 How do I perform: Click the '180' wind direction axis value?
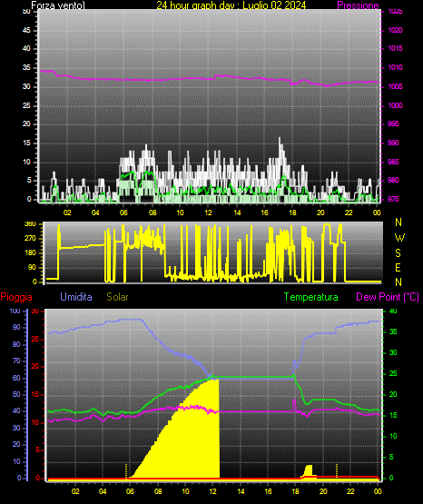pos(30,253)
